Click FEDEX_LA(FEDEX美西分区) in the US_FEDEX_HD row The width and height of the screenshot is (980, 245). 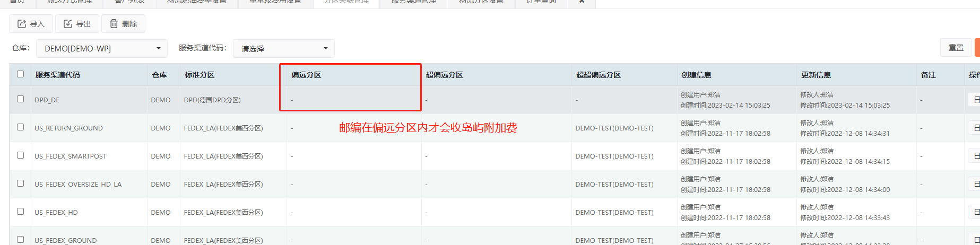click(223, 212)
